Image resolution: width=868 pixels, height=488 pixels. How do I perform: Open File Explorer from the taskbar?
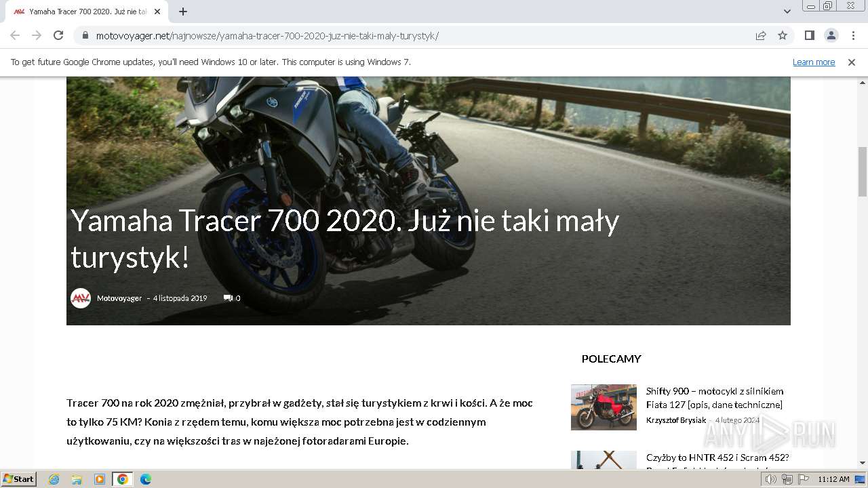click(x=77, y=479)
